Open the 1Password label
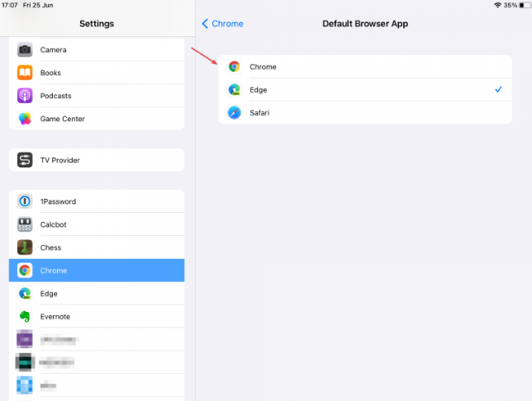This screenshot has height=401, width=532. pos(58,201)
